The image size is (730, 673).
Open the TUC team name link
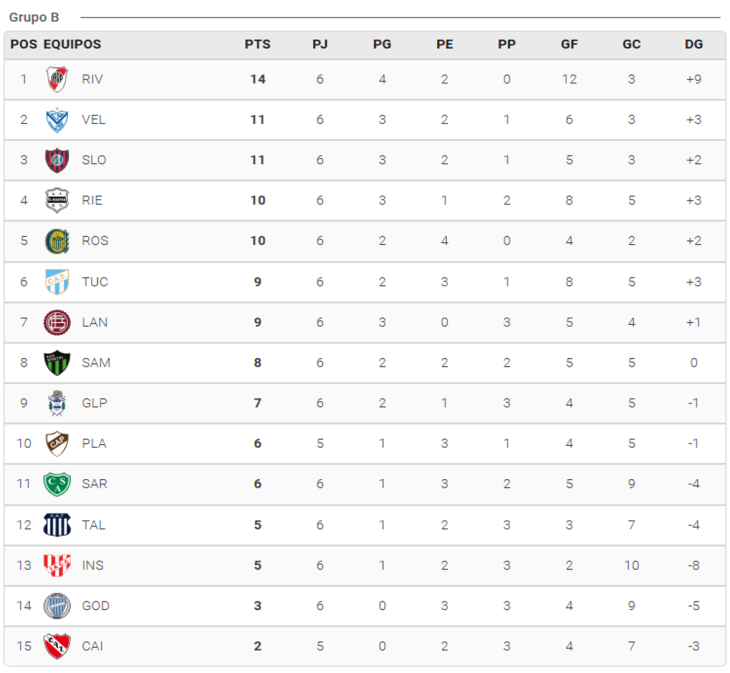point(95,282)
